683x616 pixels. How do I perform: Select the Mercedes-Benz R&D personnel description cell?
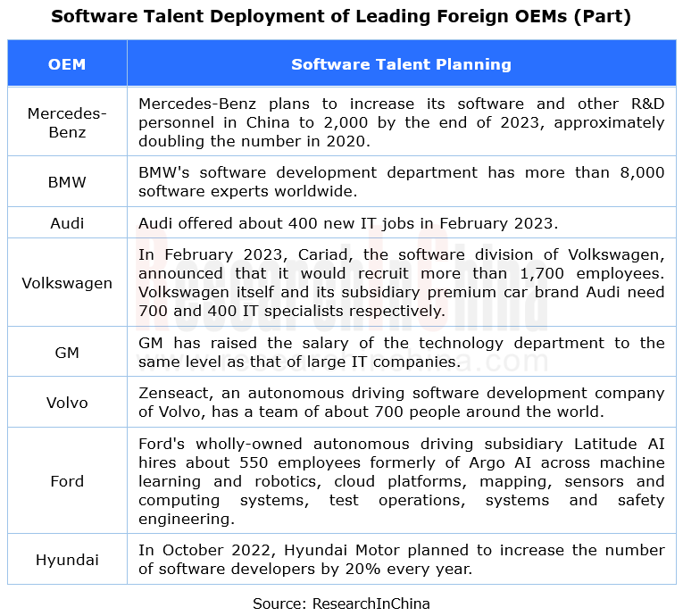[401, 122]
